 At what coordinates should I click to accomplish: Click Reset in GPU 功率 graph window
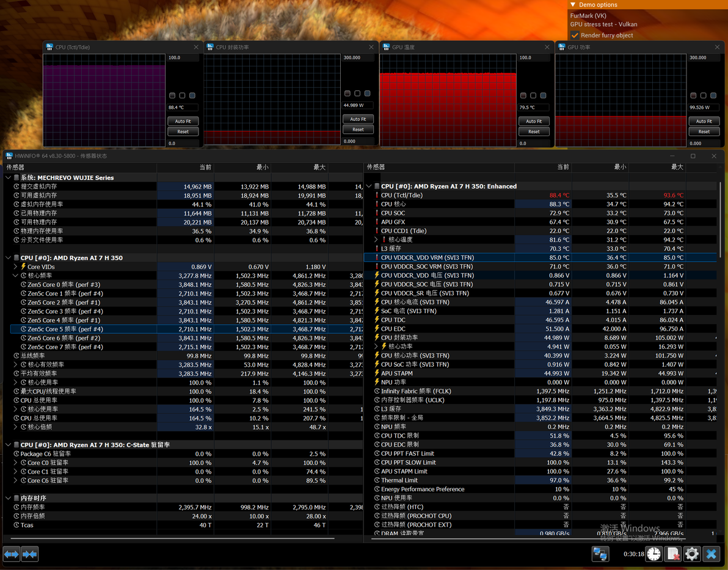[x=704, y=132]
